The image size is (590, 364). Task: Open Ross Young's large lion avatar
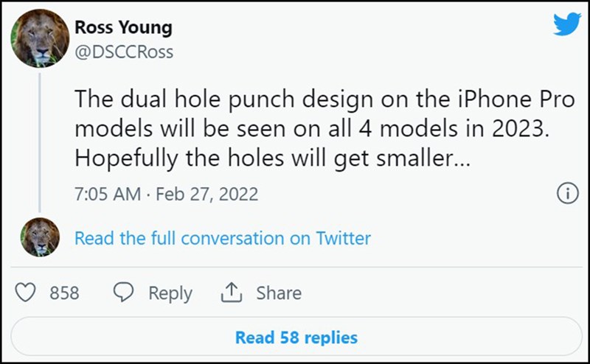[40, 38]
